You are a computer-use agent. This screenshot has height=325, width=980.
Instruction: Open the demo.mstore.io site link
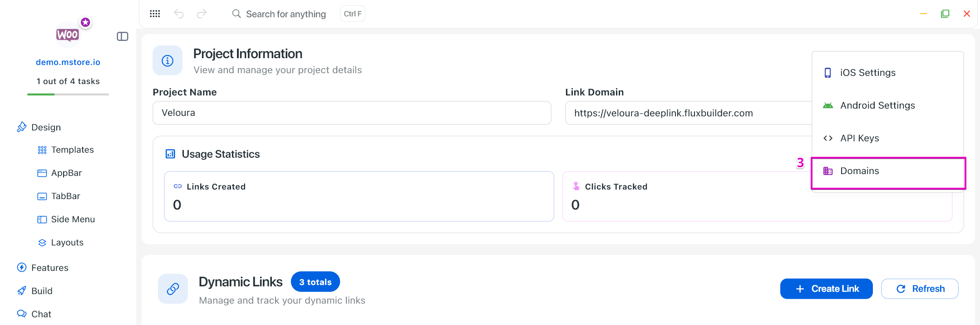coord(68,62)
